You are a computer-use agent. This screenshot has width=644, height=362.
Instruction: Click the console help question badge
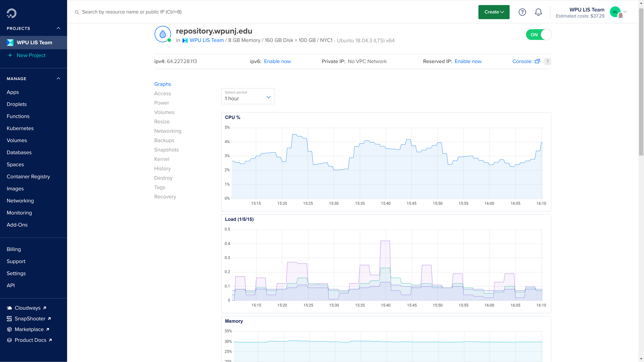click(x=547, y=61)
